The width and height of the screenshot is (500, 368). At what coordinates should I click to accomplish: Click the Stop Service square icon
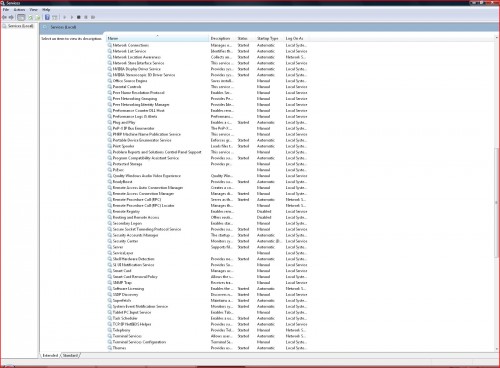click(79, 17)
